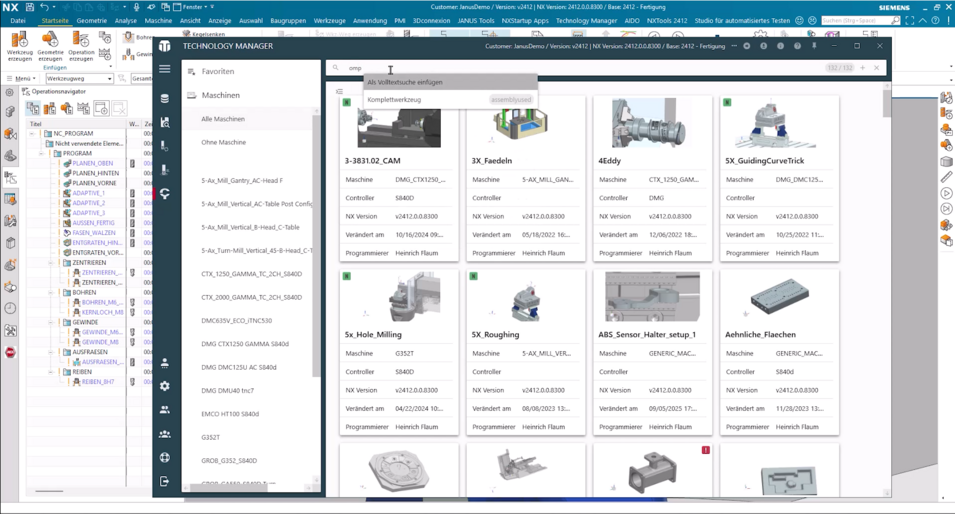This screenshot has height=514, width=955.
Task: Open the database icon in Technology Manager sidebar
Action: tap(164, 99)
